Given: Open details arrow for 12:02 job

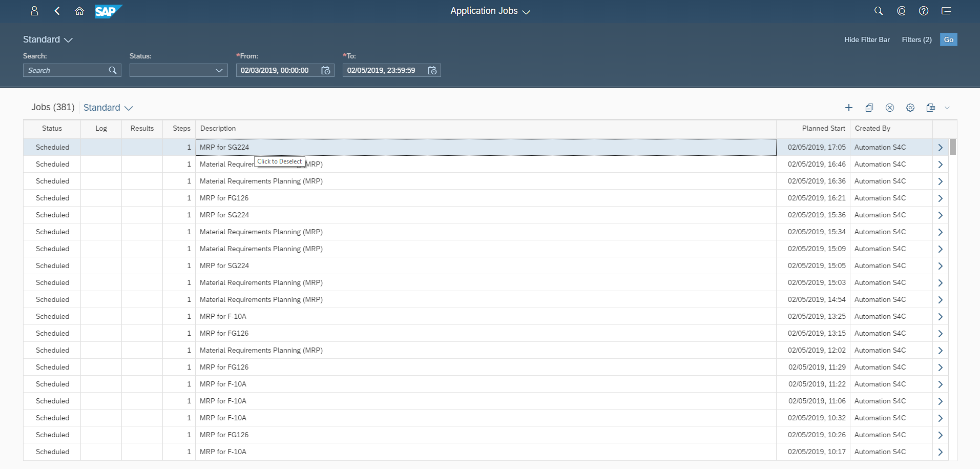Looking at the screenshot, I should point(941,351).
